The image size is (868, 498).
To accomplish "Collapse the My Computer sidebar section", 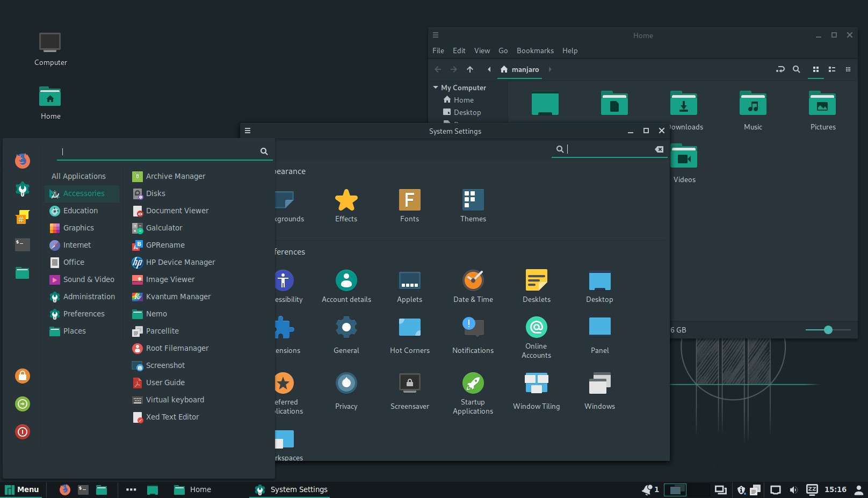I will click(x=435, y=87).
